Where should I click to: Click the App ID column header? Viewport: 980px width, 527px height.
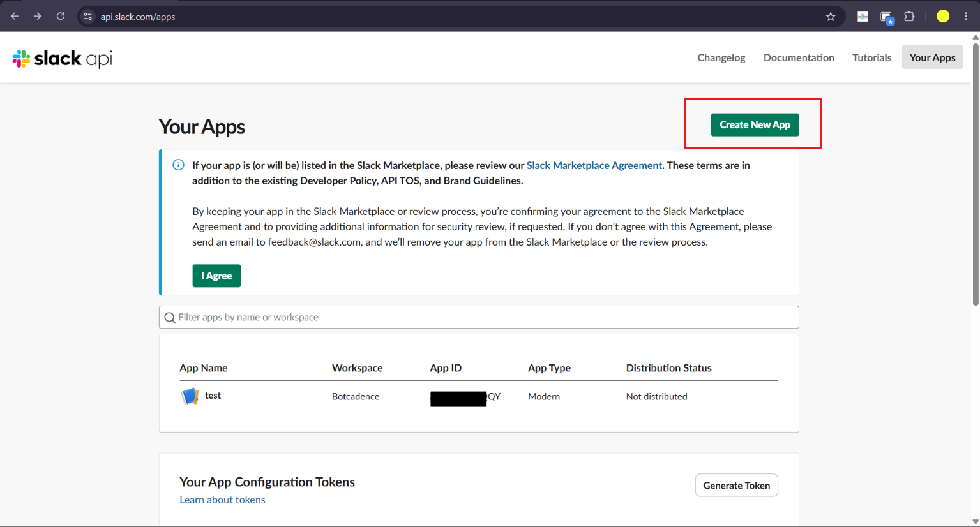point(446,368)
